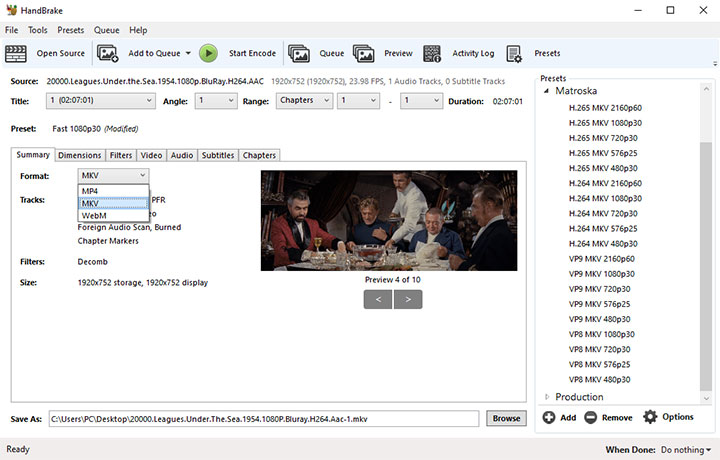This screenshot has width=720, height=460.
Task: Open the File menu
Action: [11, 30]
